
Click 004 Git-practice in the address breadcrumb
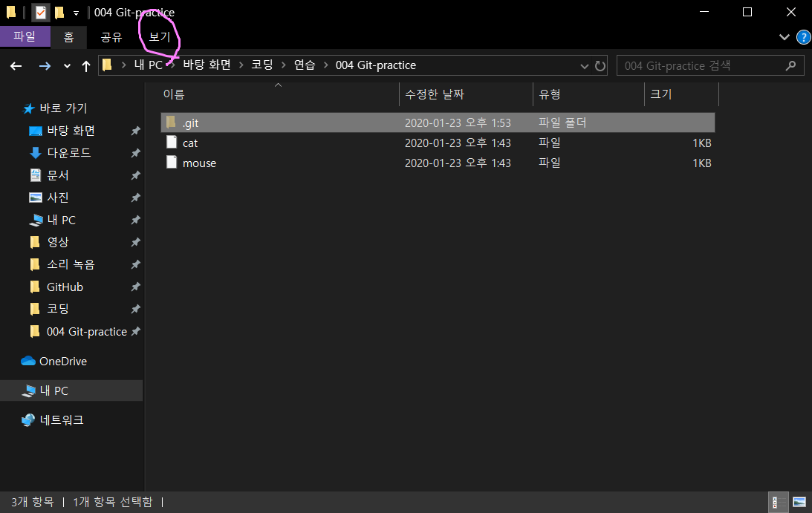(x=376, y=65)
